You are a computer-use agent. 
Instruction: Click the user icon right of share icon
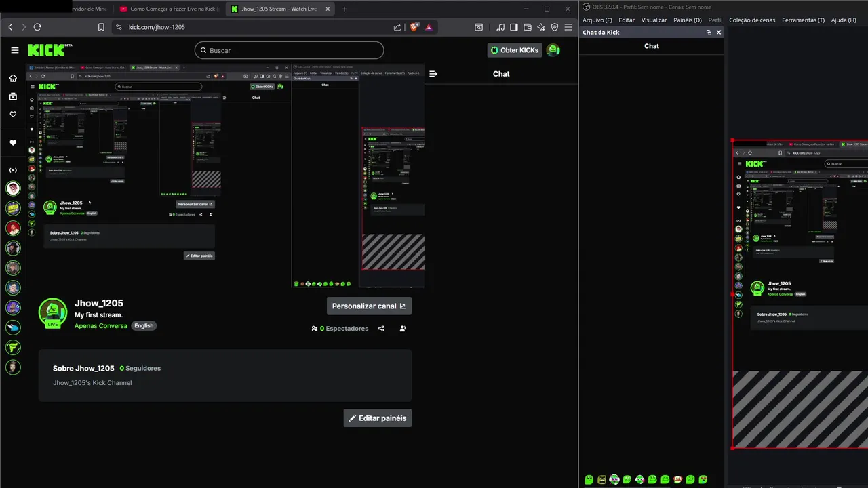(403, 329)
